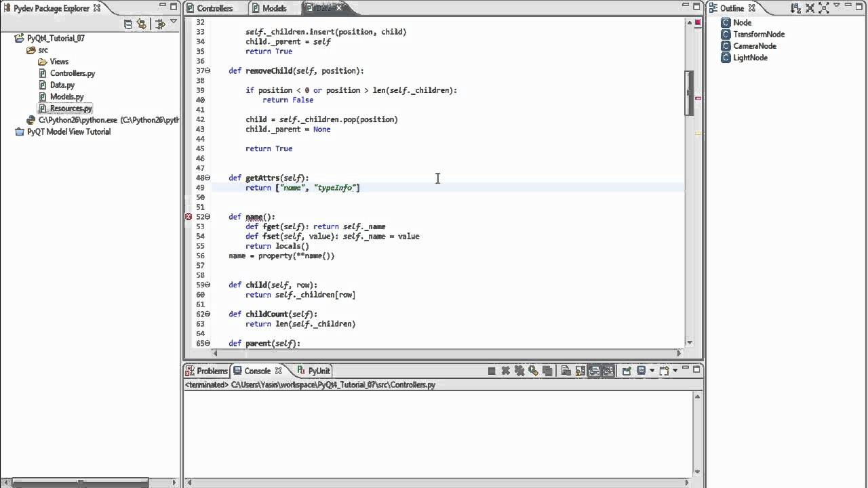Click the class icon beside LightNode

point(726,58)
